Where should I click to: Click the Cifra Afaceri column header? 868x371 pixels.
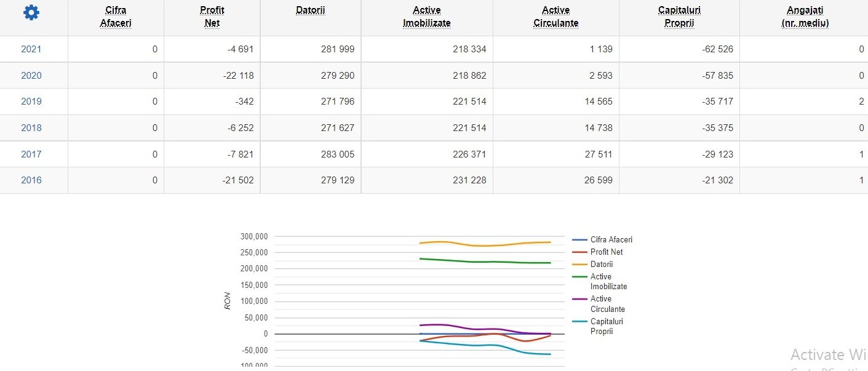[x=116, y=17]
